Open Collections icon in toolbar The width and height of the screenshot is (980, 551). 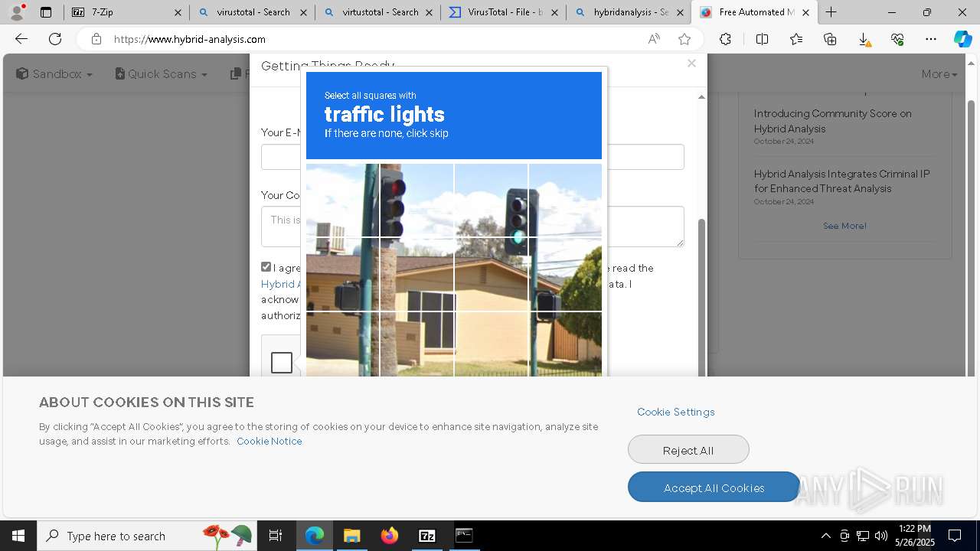830,39
